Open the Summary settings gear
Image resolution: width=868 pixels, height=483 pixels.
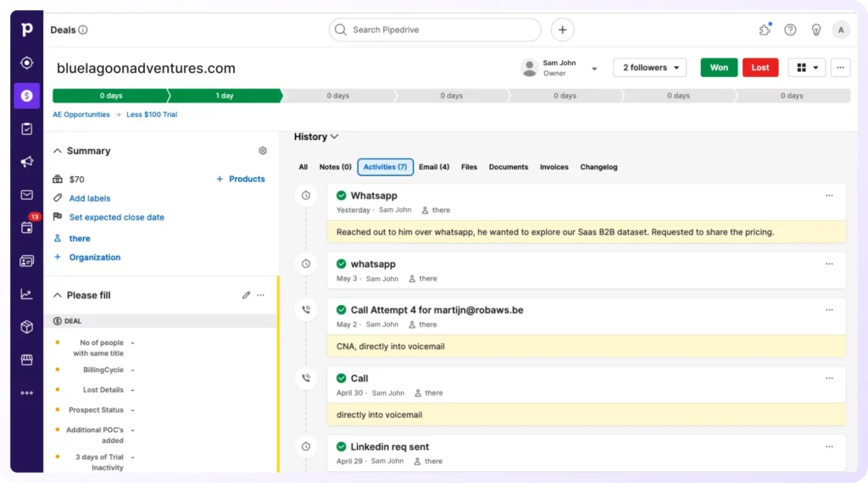(263, 151)
